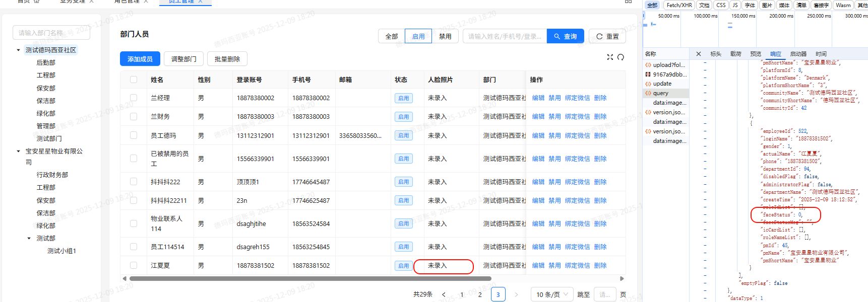Select the upload?fol... request in the network list
Screen dimensions: 868x302
click(x=666, y=65)
